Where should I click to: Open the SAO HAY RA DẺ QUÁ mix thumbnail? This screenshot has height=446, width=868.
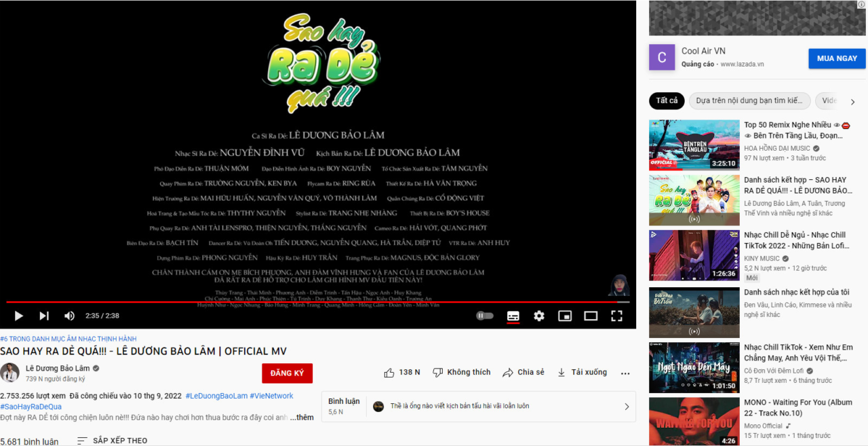coord(694,200)
